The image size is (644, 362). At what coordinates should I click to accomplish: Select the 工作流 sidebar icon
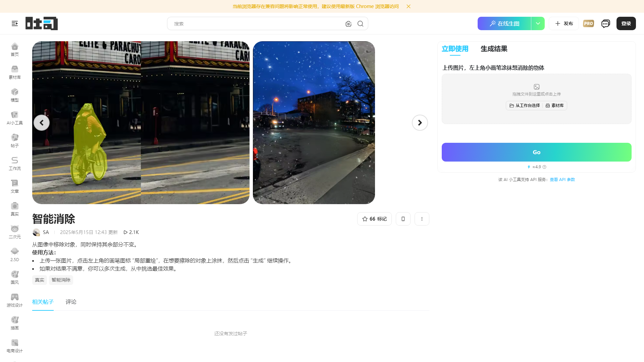(14, 163)
